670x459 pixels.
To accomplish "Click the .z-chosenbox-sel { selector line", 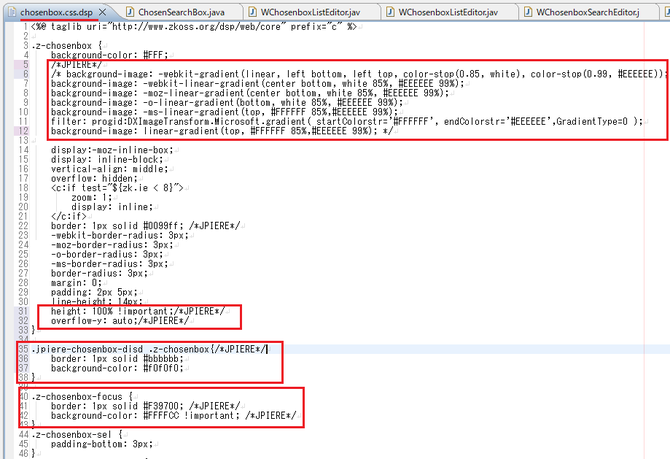I will pyautogui.click(x=77, y=435).
